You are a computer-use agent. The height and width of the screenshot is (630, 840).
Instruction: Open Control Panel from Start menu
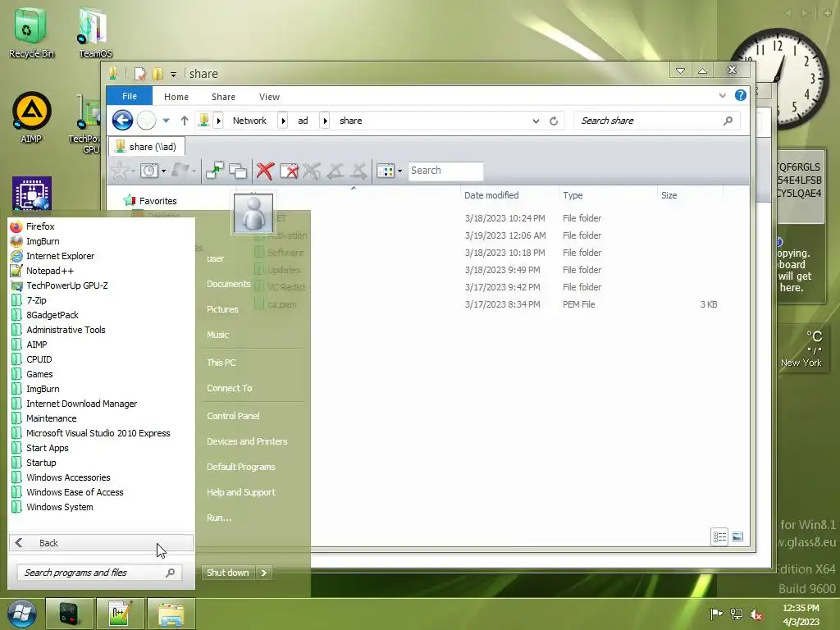point(233,416)
